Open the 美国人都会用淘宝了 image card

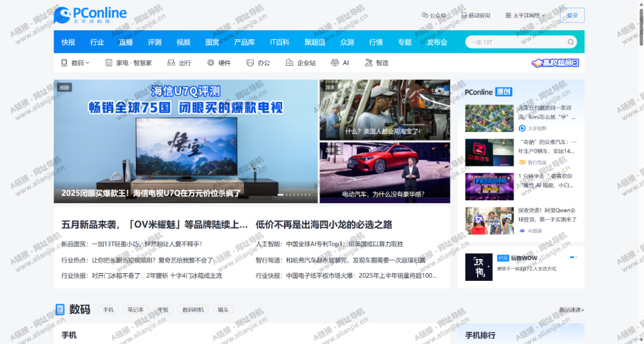(x=385, y=110)
